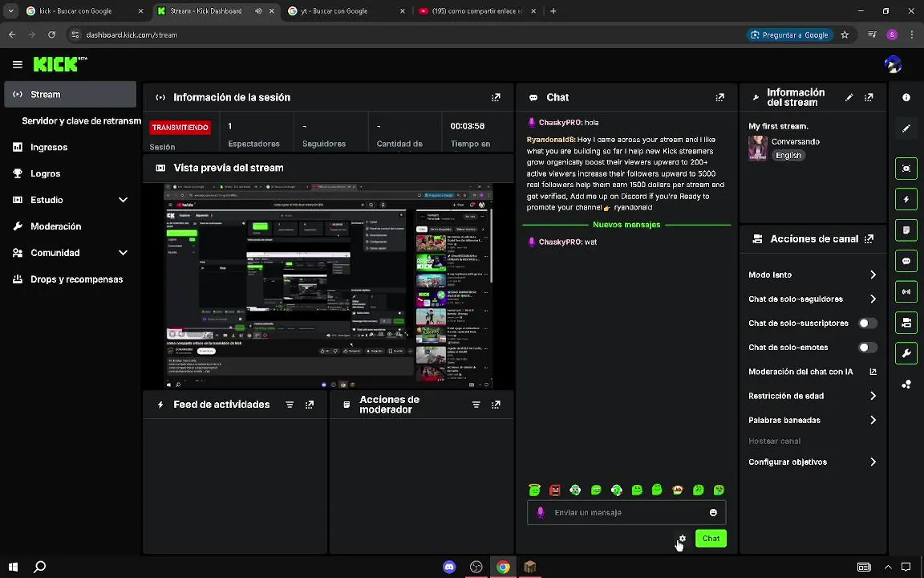This screenshot has width=924, height=578.
Task: Filter the Acciones de moderador panel
Action: pyautogui.click(x=476, y=405)
